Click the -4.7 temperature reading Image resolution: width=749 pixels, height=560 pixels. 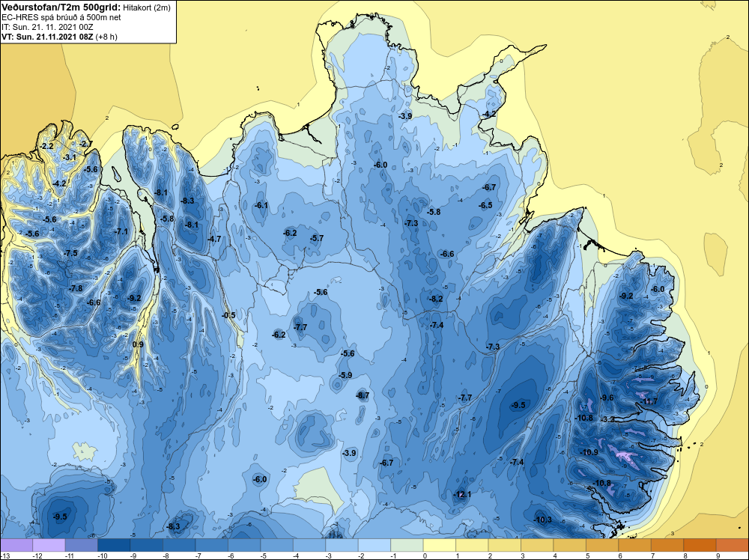(214, 239)
